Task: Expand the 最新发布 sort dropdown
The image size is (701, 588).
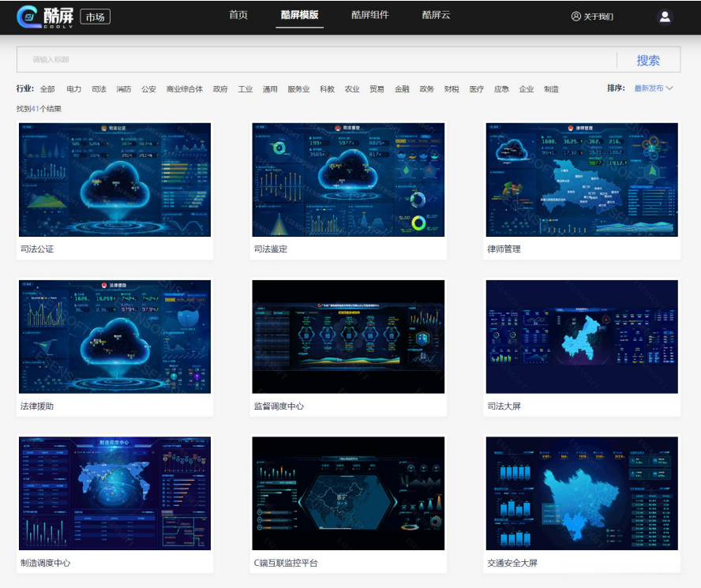Action: click(653, 88)
